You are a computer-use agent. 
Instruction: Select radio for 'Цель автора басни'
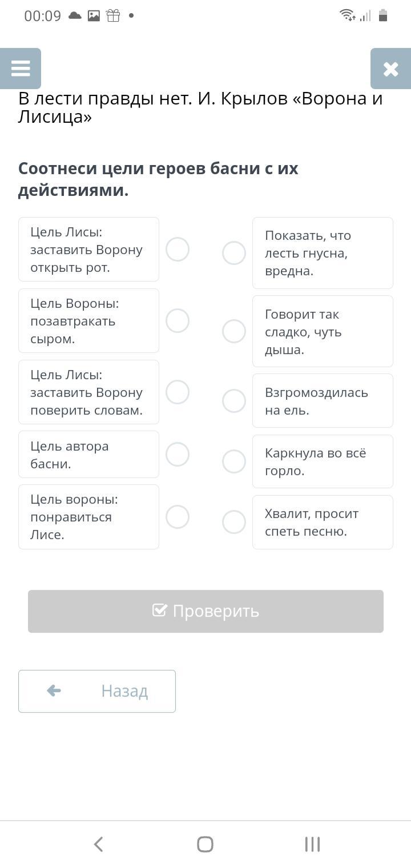(x=178, y=455)
